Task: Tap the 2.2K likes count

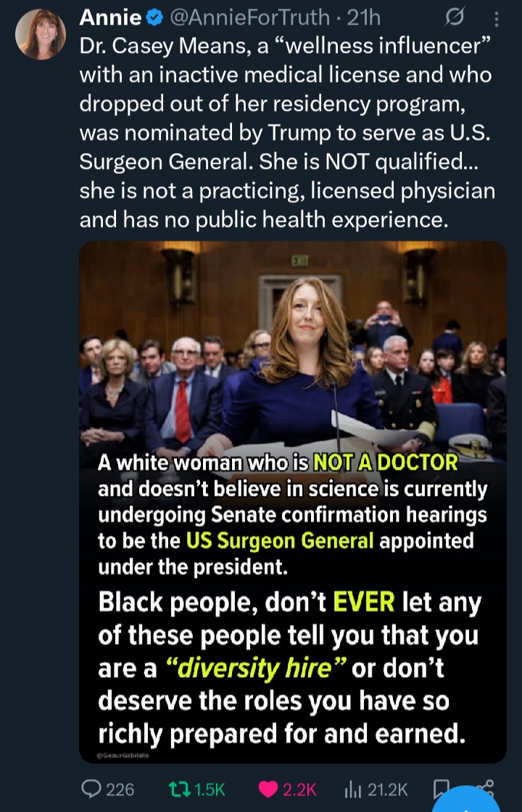Action: pos(299,790)
